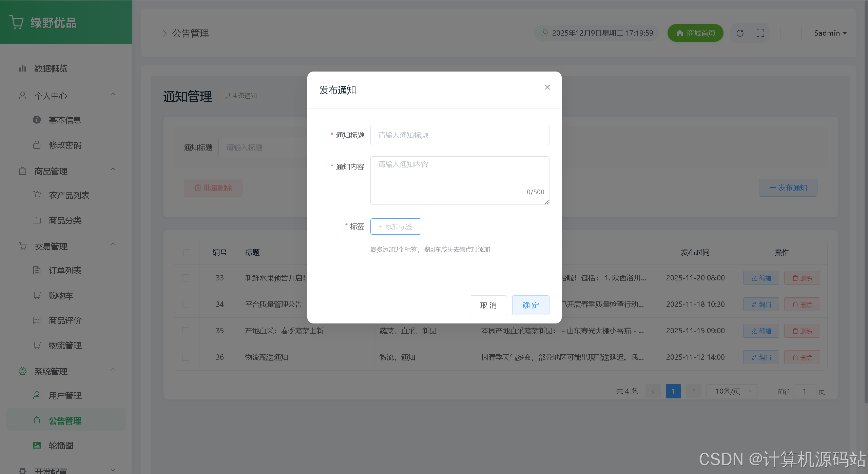Click the picture icon beside 轮播图

tap(37, 445)
